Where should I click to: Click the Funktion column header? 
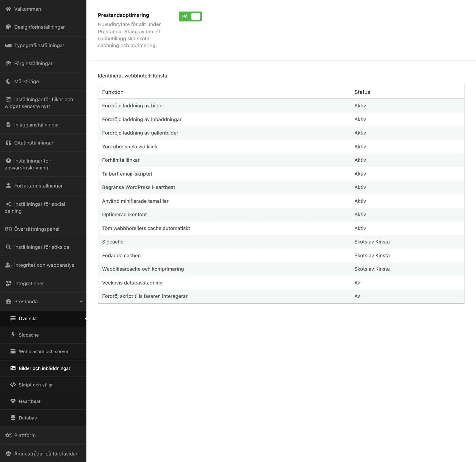tap(113, 92)
